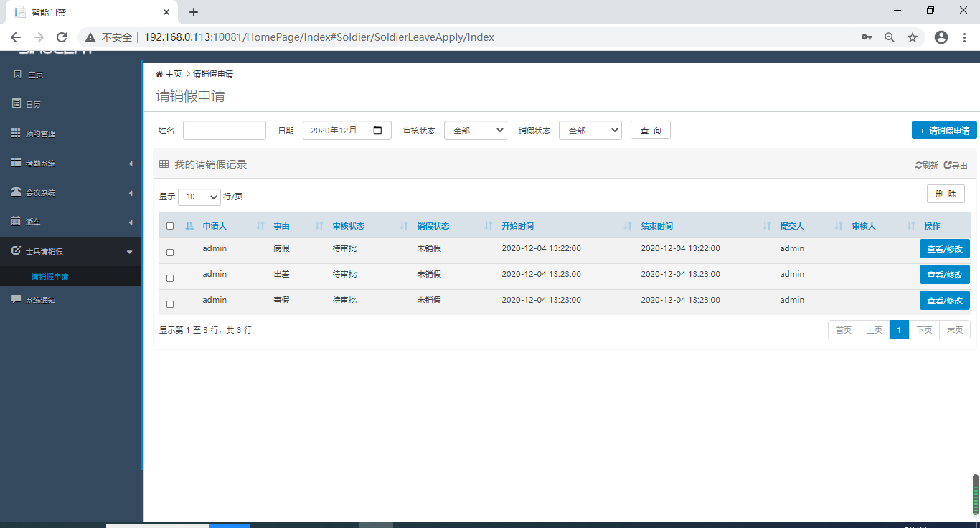Open the calendar picker icon in date field

(378, 131)
